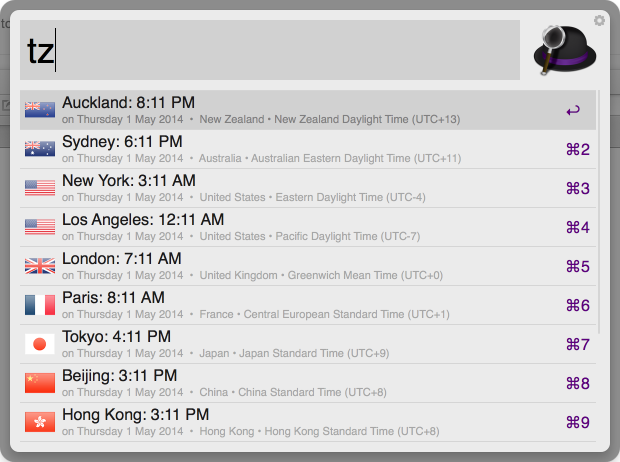
Task: Pick the Tokyo: 4:11 PM result
Action: click(x=308, y=344)
